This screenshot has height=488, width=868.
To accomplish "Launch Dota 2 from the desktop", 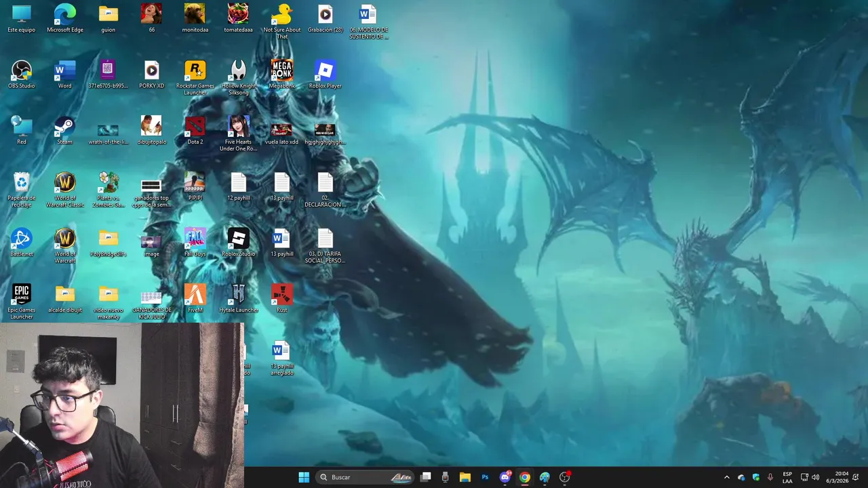I will pos(195,130).
